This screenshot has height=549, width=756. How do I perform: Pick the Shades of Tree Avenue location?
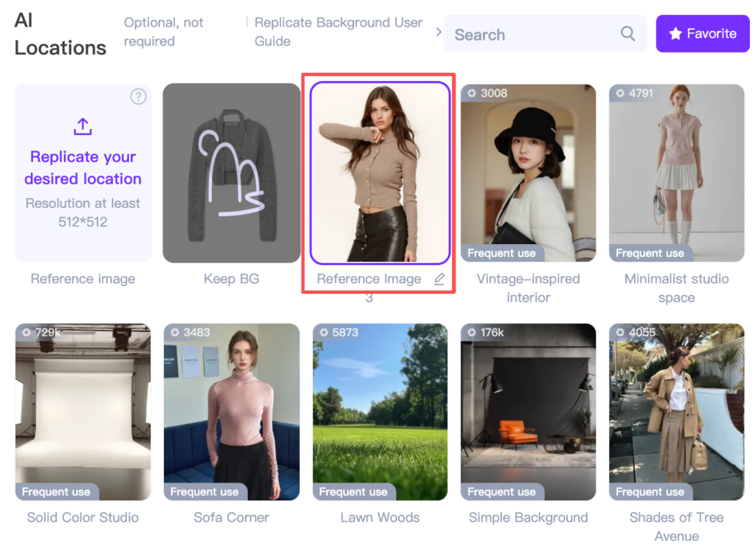point(676,412)
